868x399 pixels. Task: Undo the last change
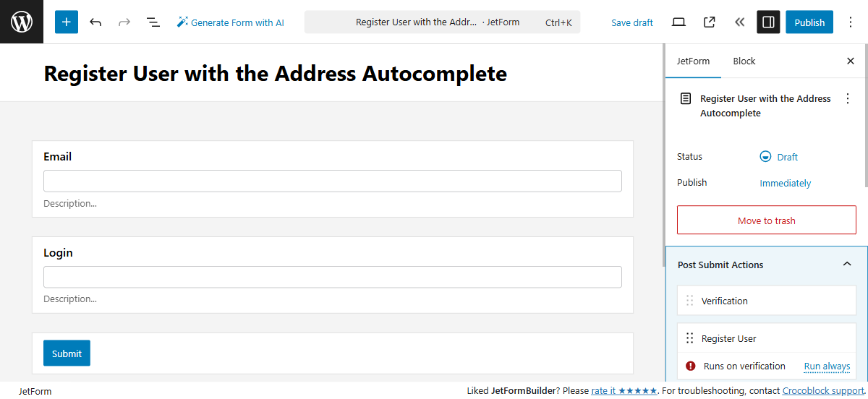click(x=95, y=22)
